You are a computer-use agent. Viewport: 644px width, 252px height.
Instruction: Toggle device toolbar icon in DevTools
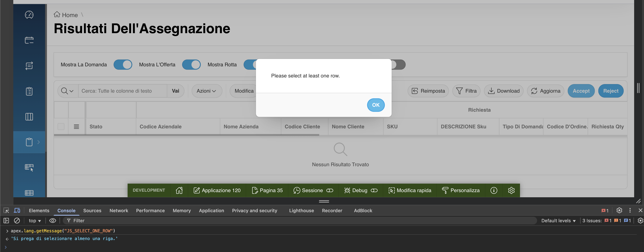tap(17, 210)
